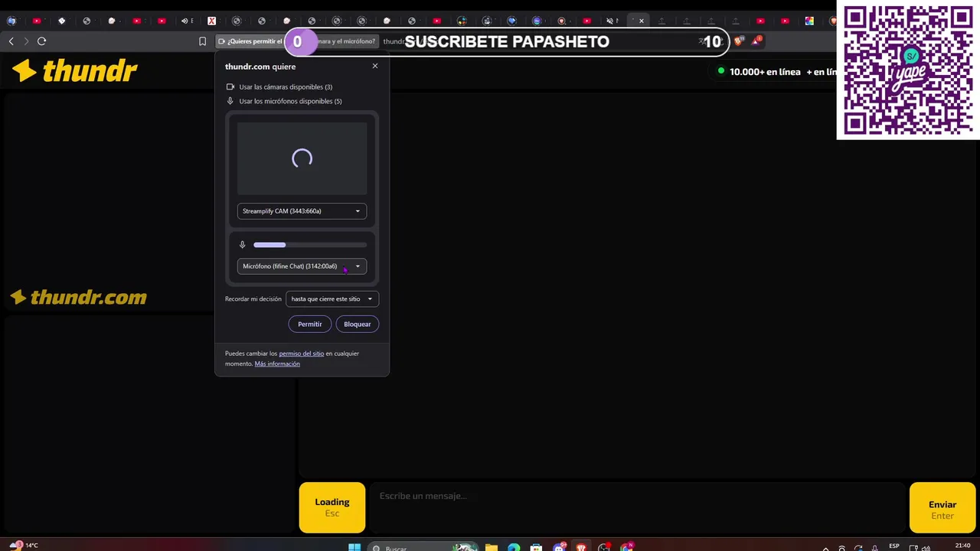Click the 'Recordar mi decisión' label

click(x=253, y=299)
